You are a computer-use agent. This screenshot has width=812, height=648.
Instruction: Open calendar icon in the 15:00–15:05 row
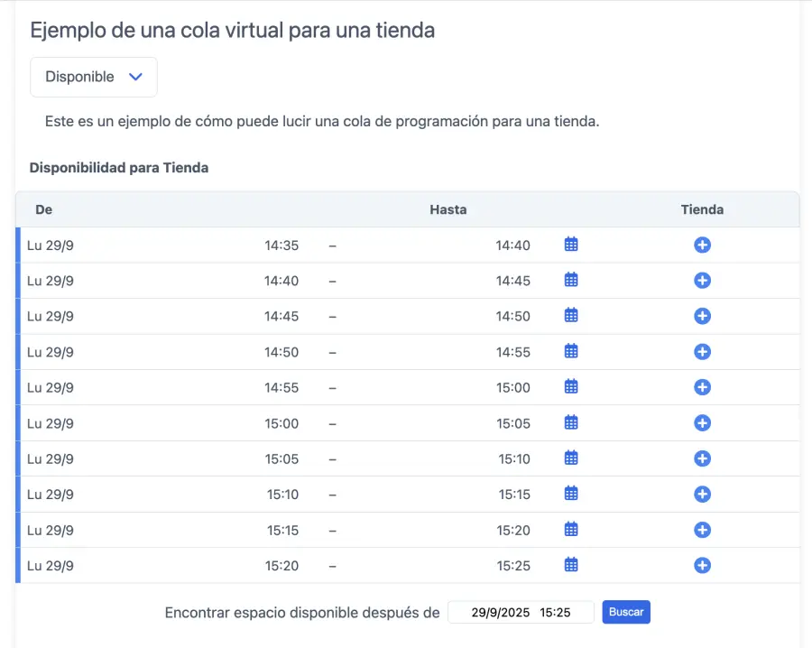point(570,422)
